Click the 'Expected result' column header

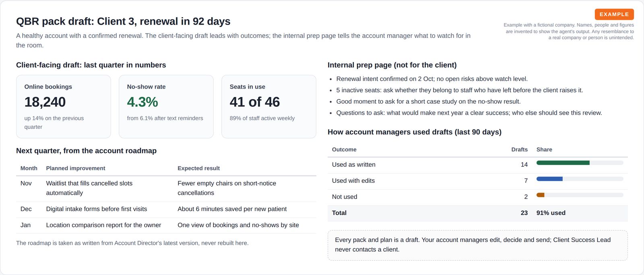199,168
